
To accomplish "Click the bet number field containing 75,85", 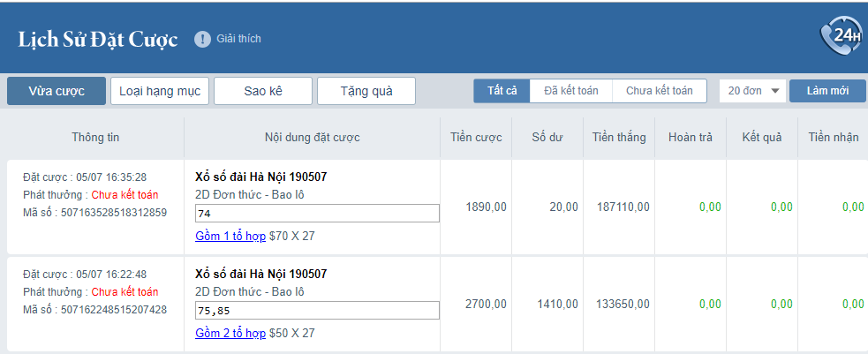I will (316, 311).
